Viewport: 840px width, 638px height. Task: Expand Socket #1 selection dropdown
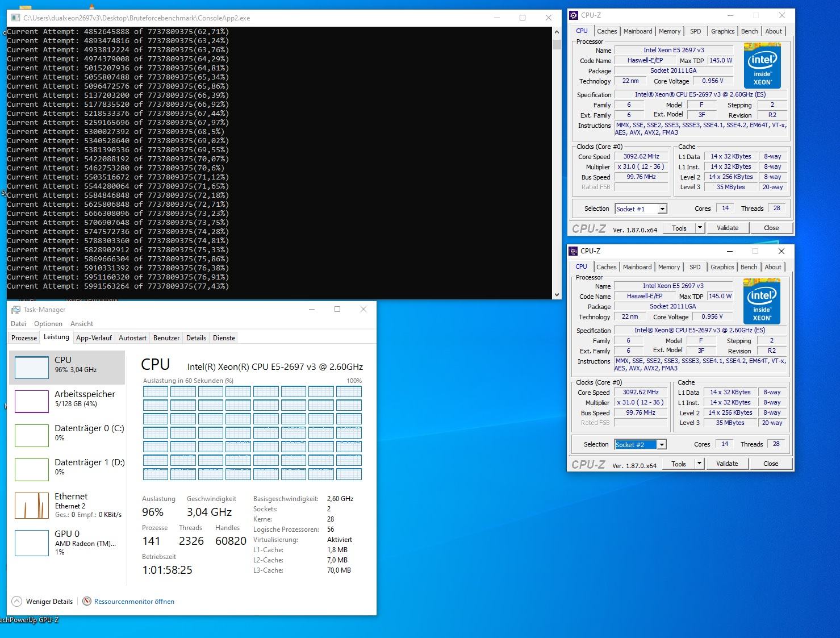(x=662, y=209)
